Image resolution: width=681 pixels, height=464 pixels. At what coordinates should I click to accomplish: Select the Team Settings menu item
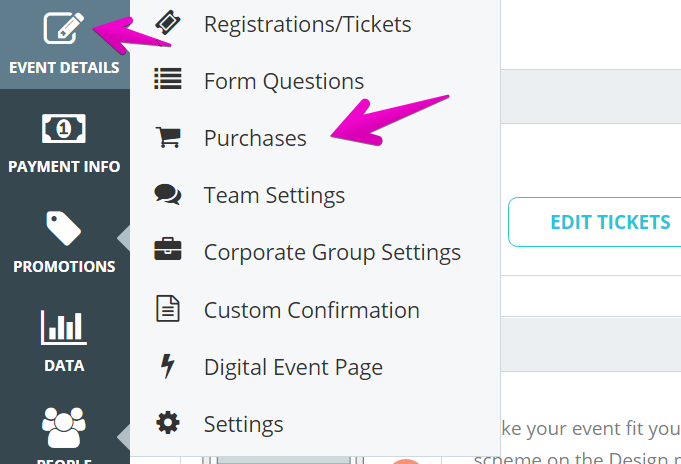pos(274,195)
